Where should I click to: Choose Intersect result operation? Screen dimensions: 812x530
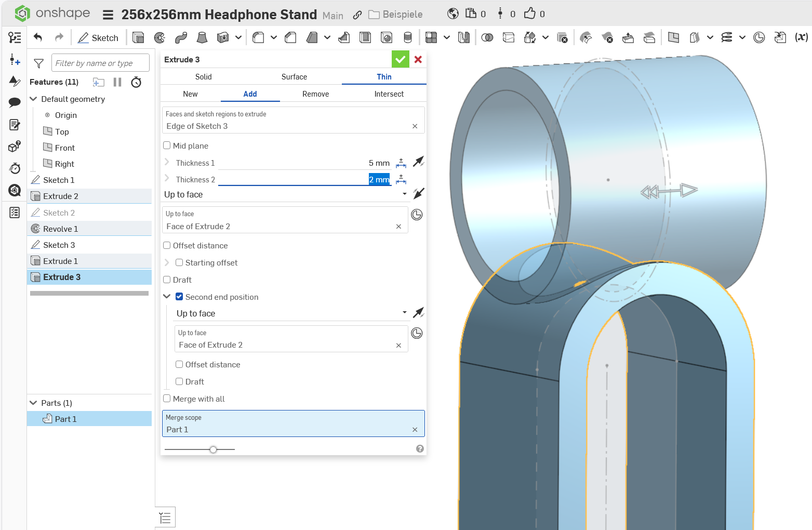(389, 94)
